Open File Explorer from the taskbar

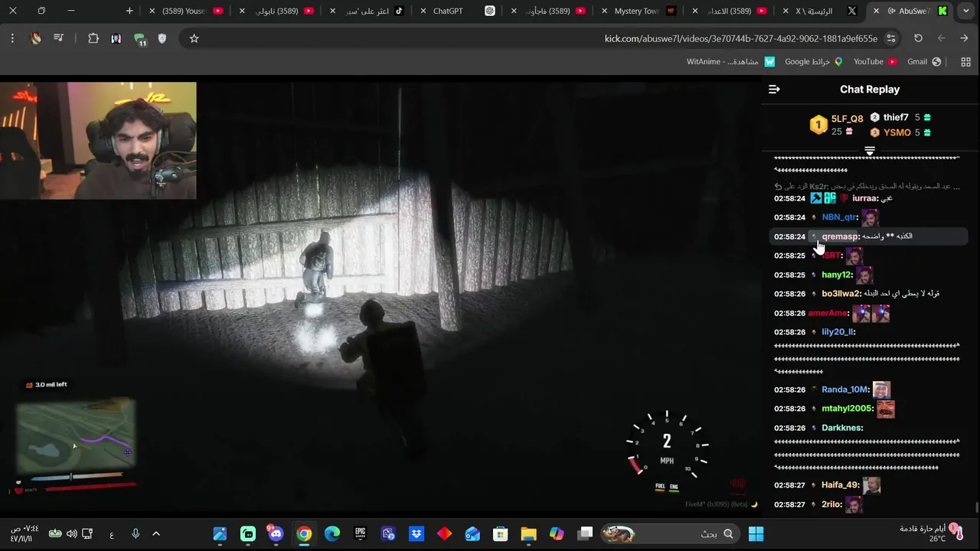click(x=528, y=533)
